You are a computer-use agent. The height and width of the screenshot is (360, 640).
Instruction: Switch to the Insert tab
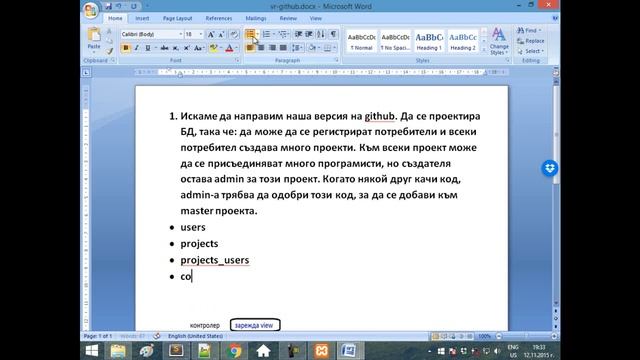click(x=142, y=18)
